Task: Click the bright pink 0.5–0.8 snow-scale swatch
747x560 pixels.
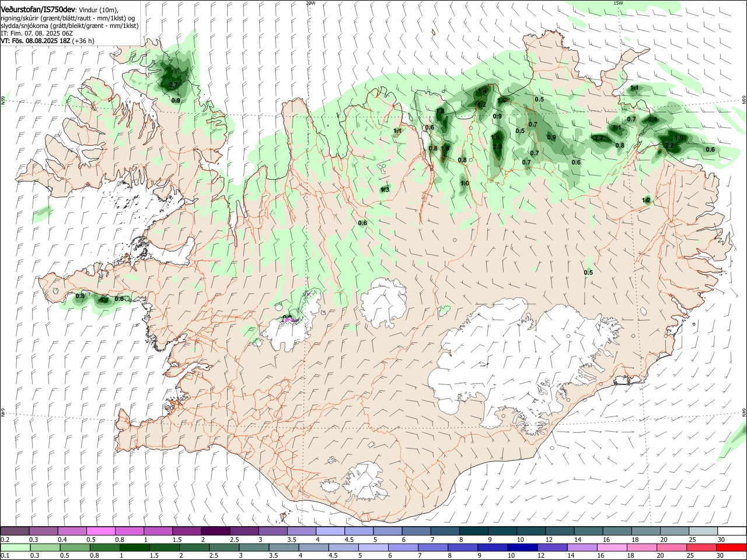Action: coord(101,531)
